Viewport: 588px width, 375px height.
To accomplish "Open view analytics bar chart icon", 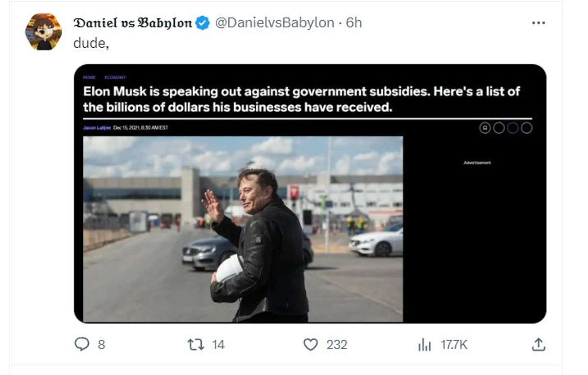I will coord(424,345).
